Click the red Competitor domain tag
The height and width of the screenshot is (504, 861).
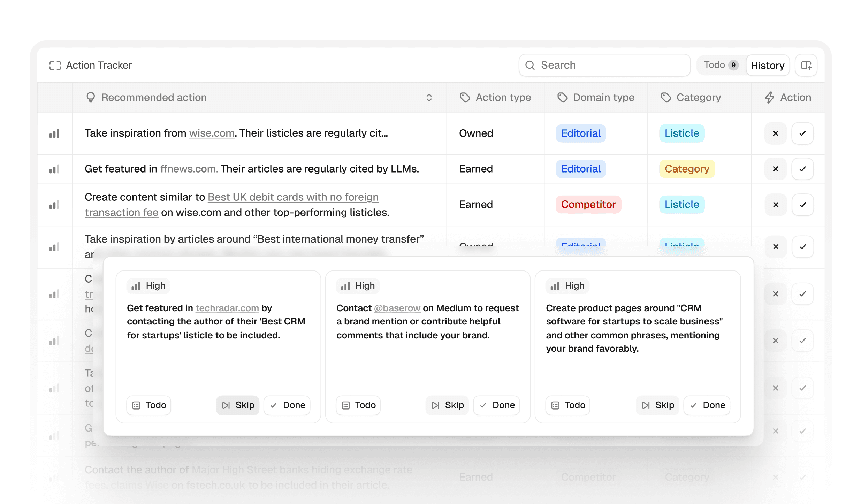click(x=588, y=205)
